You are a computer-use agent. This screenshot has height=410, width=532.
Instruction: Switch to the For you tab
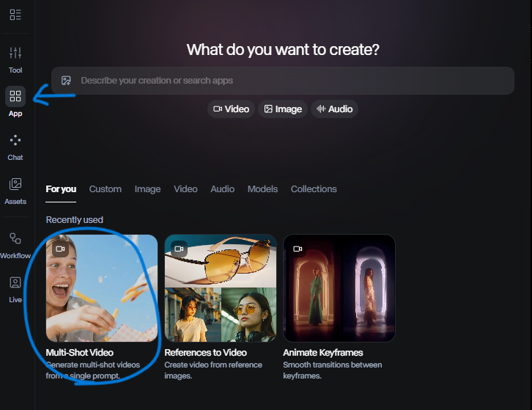coord(61,189)
